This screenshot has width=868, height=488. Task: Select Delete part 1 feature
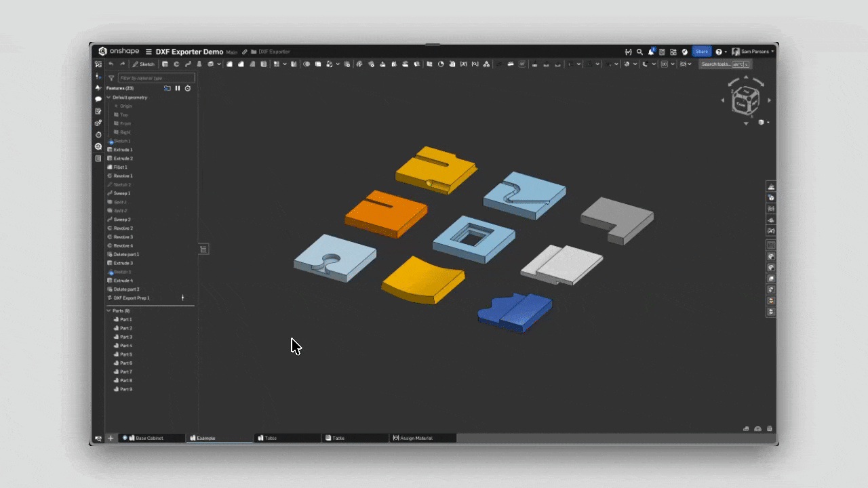(x=126, y=255)
